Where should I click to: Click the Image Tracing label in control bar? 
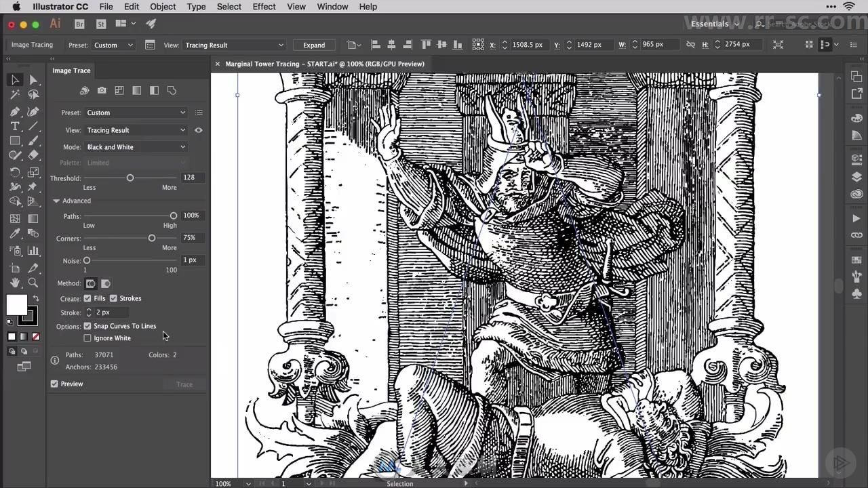coord(32,45)
